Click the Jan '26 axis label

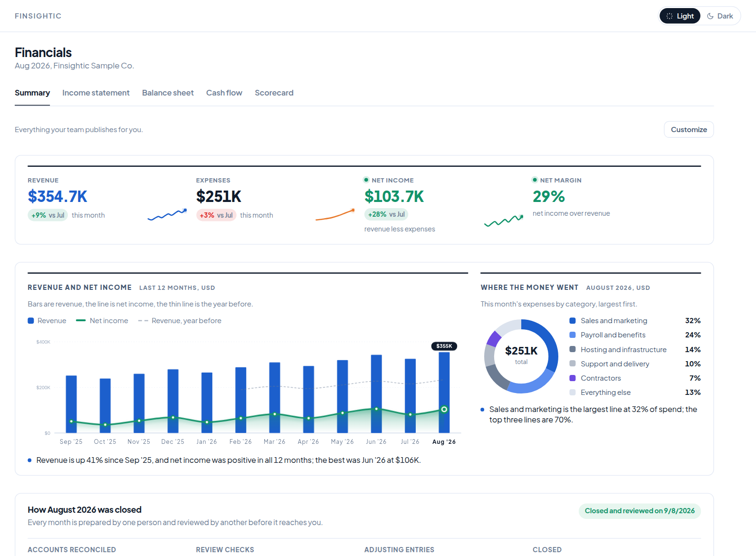207,441
